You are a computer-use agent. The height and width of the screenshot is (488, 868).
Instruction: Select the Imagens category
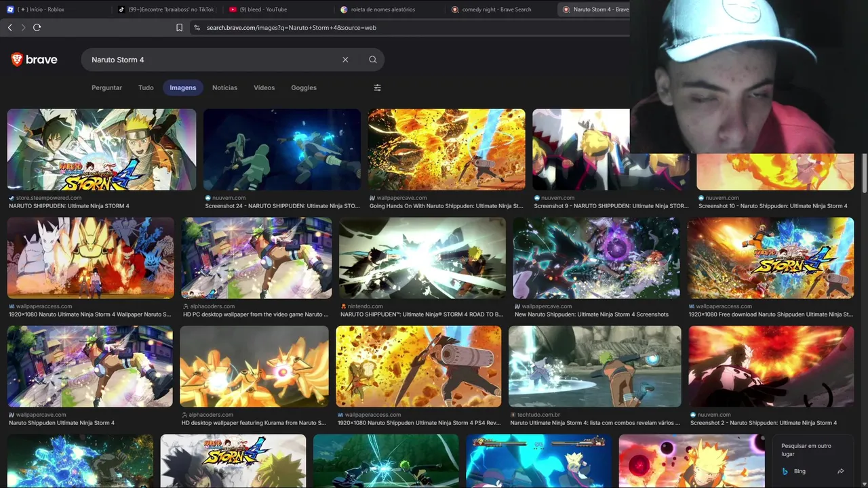click(183, 87)
